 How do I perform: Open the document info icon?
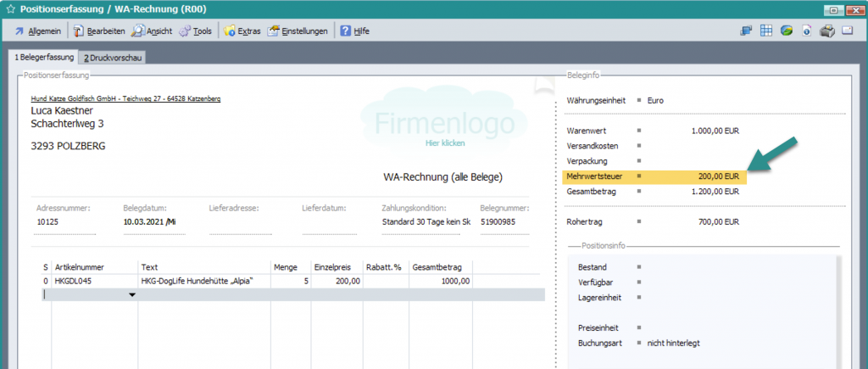click(x=806, y=31)
